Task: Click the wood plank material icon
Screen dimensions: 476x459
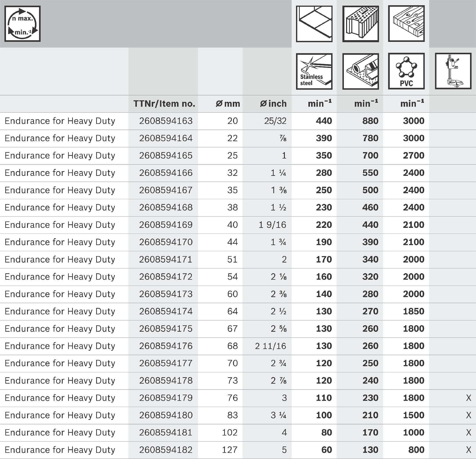Action: [x=406, y=24]
